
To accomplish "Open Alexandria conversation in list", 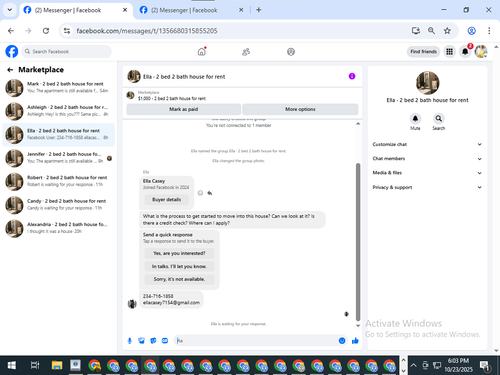I will (58, 228).
